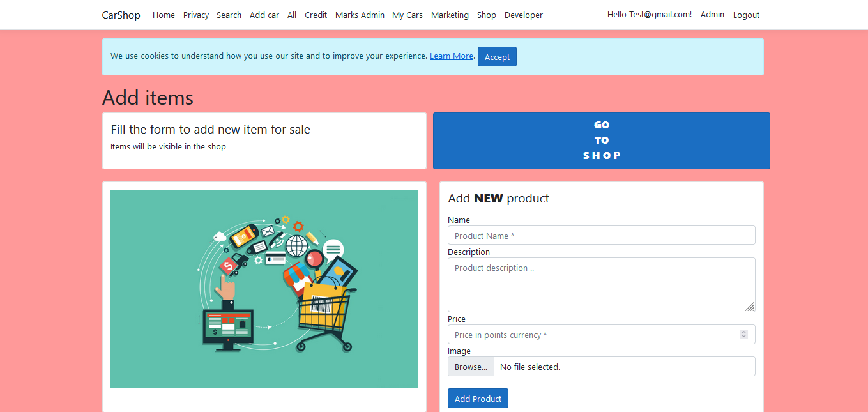Submit the form with Add Product

(x=478, y=398)
